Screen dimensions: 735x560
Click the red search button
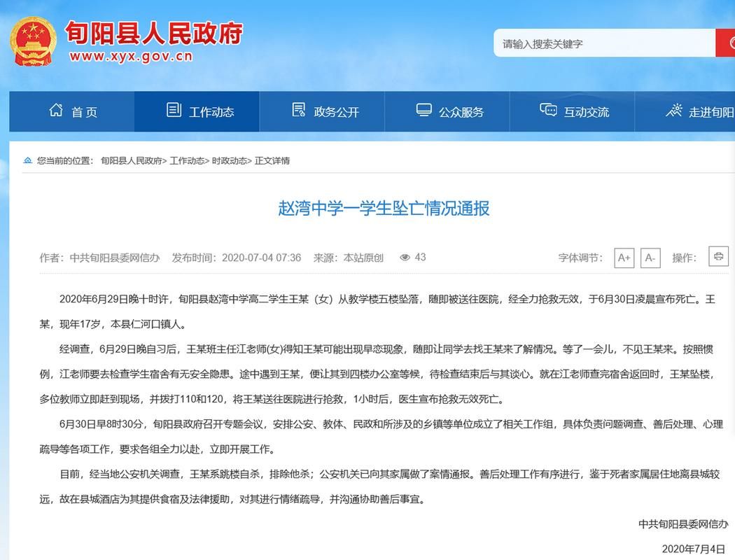(725, 43)
